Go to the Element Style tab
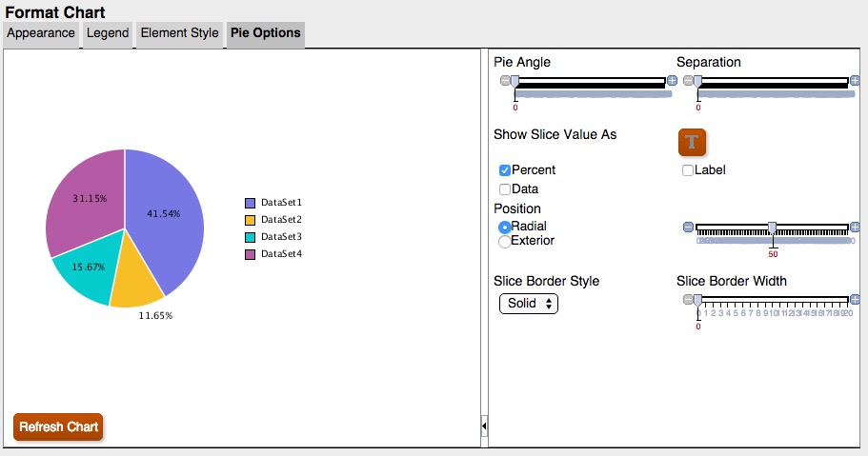Image resolution: width=868 pixels, height=456 pixels. (x=179, y=33)
